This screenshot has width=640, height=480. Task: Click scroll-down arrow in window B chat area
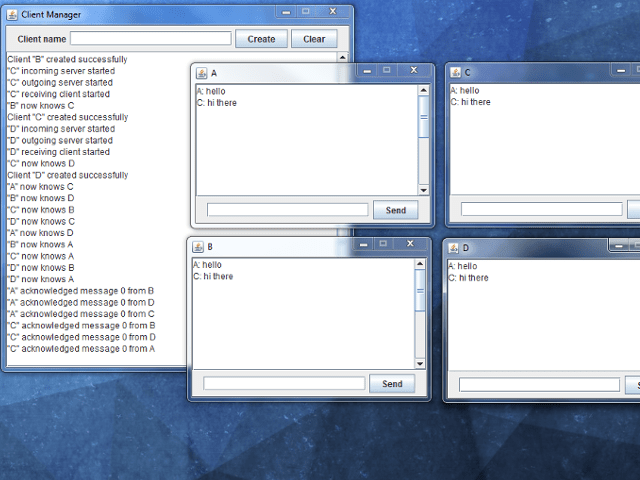[419, 362]
